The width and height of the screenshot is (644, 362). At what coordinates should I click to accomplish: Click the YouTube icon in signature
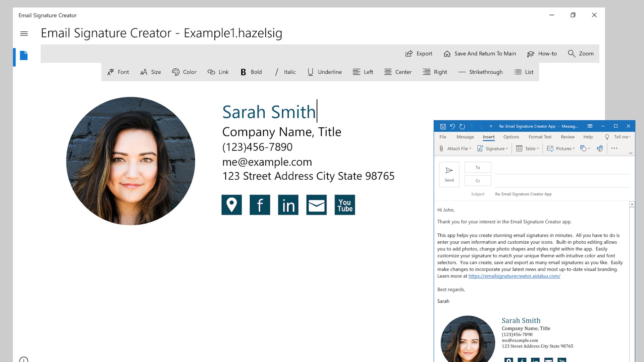344,205
